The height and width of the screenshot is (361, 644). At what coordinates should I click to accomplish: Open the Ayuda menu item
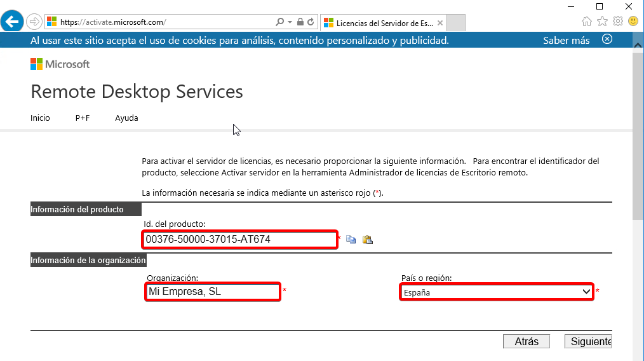[x=126, y=118]
